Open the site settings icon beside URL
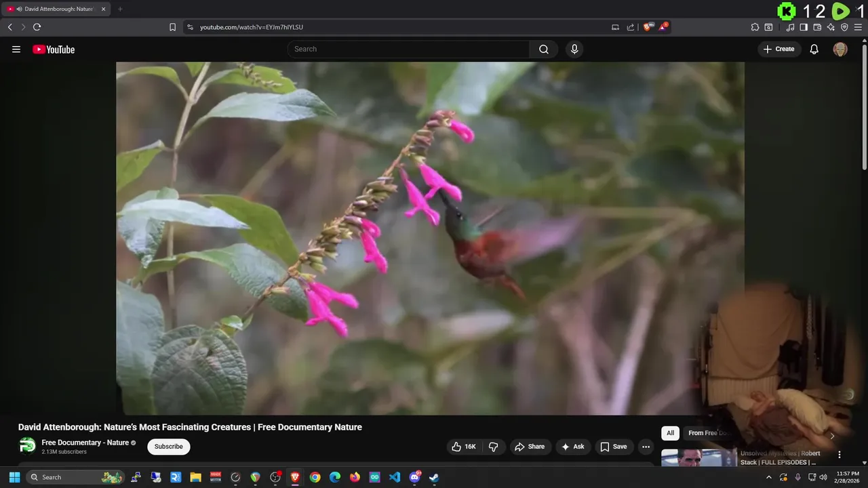 click(x=190, y=27)
